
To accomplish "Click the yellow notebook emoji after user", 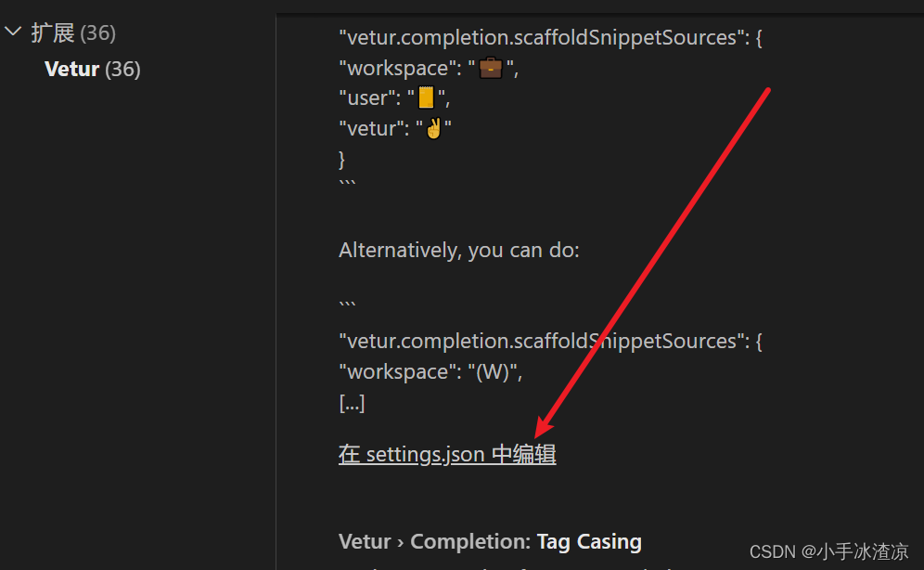I will point(426,97).
